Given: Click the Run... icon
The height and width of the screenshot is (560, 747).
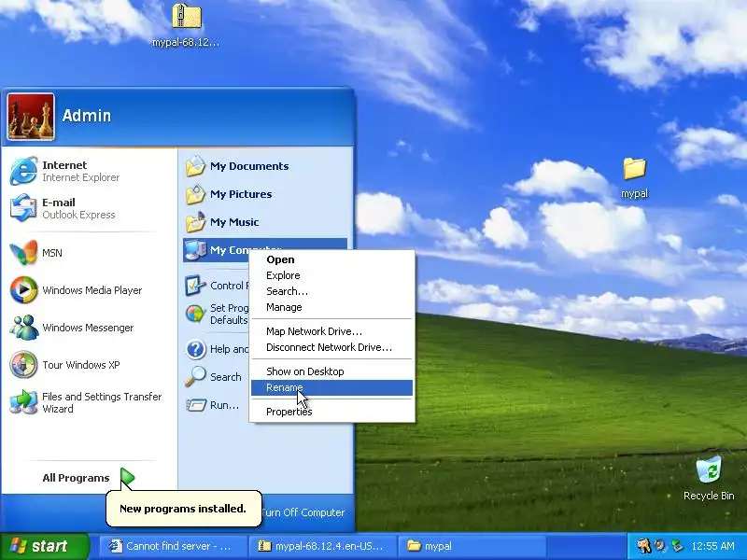Looking at the screenshot, I should click(x=195, y=405).
